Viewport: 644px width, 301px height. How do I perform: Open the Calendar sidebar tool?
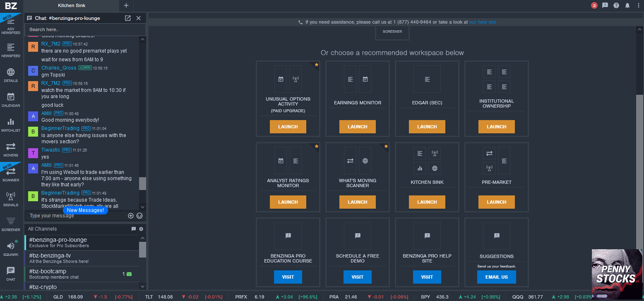(x=11, y=100)
